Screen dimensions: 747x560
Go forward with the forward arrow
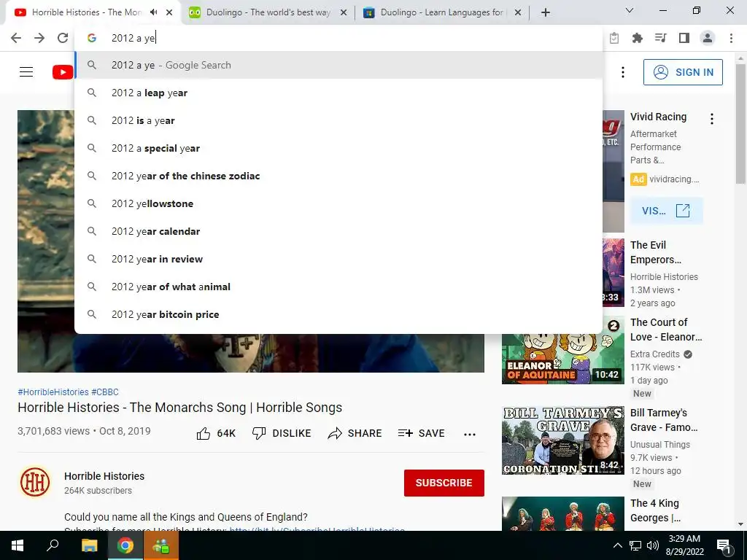click(39, 38)
